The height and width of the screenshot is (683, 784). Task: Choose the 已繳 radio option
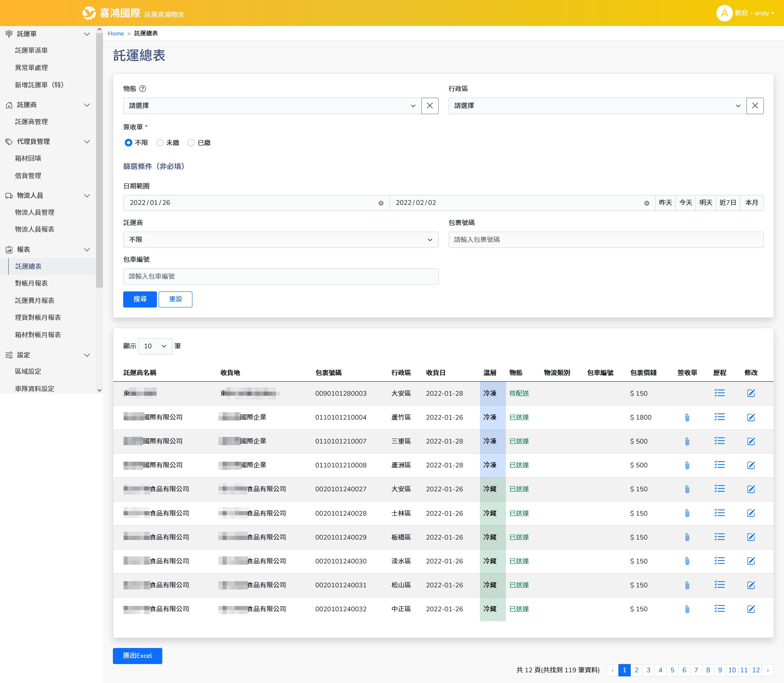191,143
